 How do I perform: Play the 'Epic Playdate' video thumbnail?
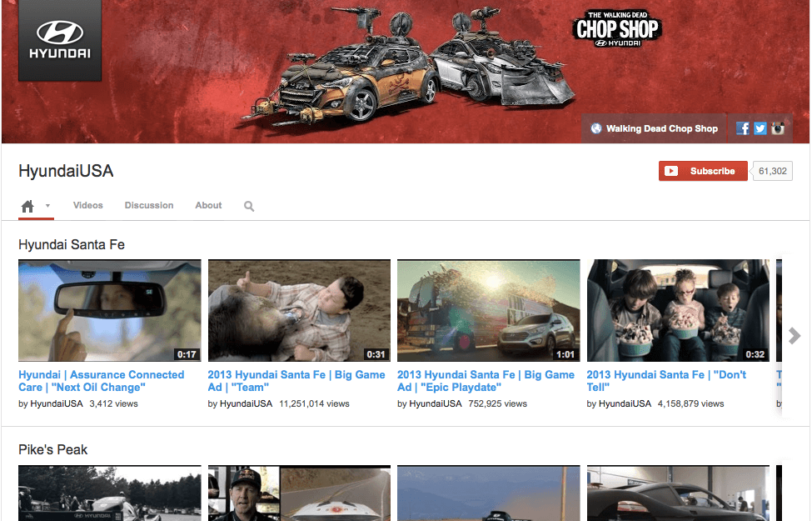click(x=489, y=310)
